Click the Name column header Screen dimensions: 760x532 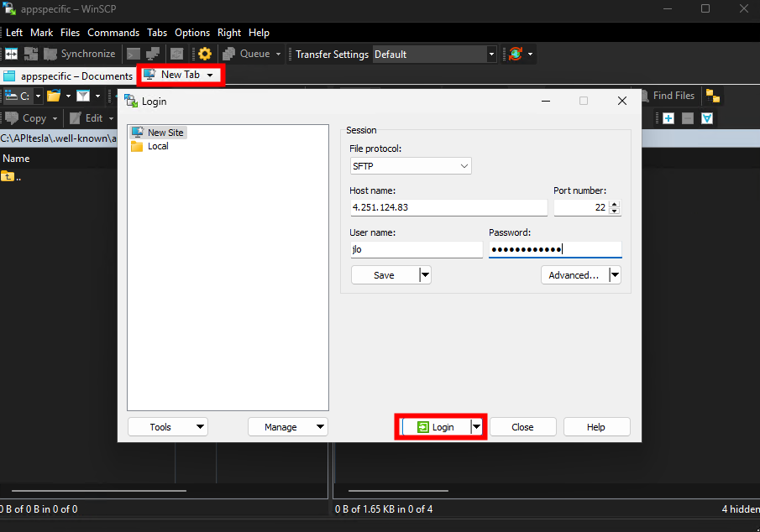pyautogui.click(x=16, y=159)
